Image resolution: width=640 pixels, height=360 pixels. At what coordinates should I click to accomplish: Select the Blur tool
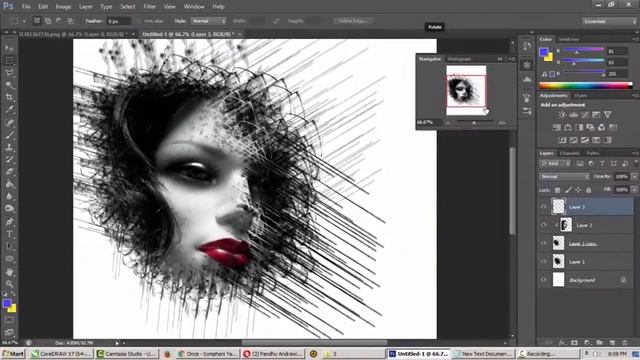click(x=9, y=196)
